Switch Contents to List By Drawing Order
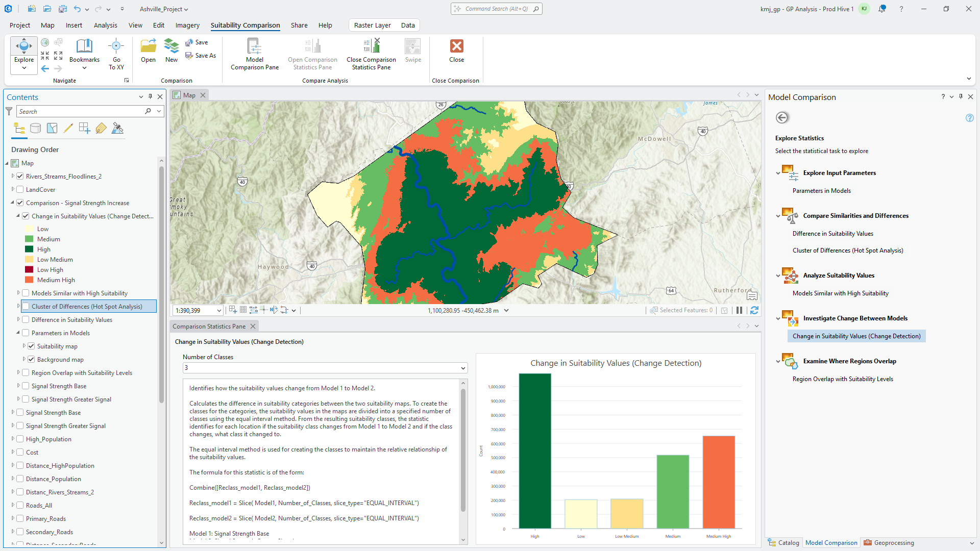Image resolution: width=980 pixels, height=551 pixels. point(19,129)
